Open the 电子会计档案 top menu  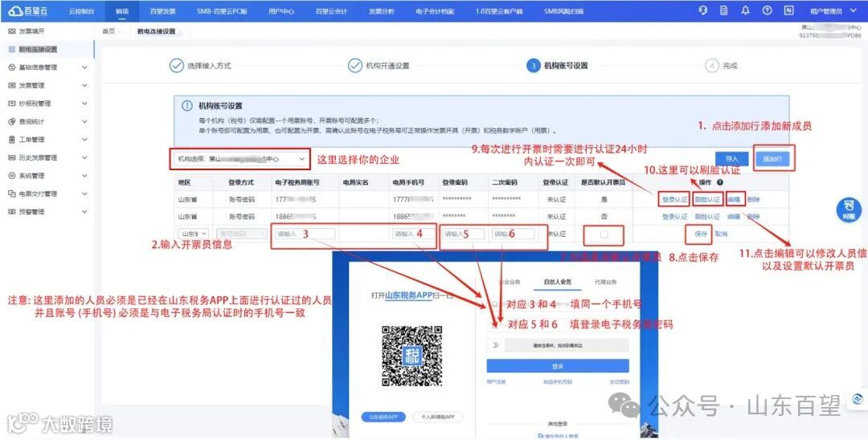(x=435, y=11)
